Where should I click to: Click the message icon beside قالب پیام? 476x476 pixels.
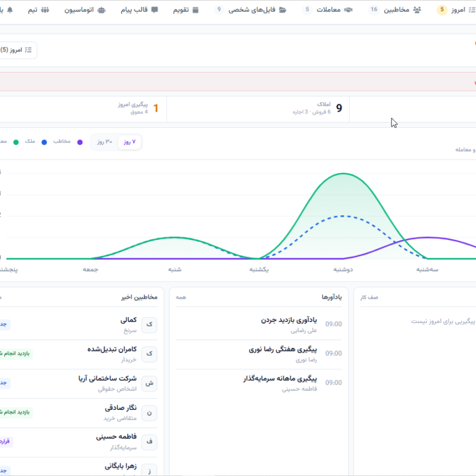155,10
